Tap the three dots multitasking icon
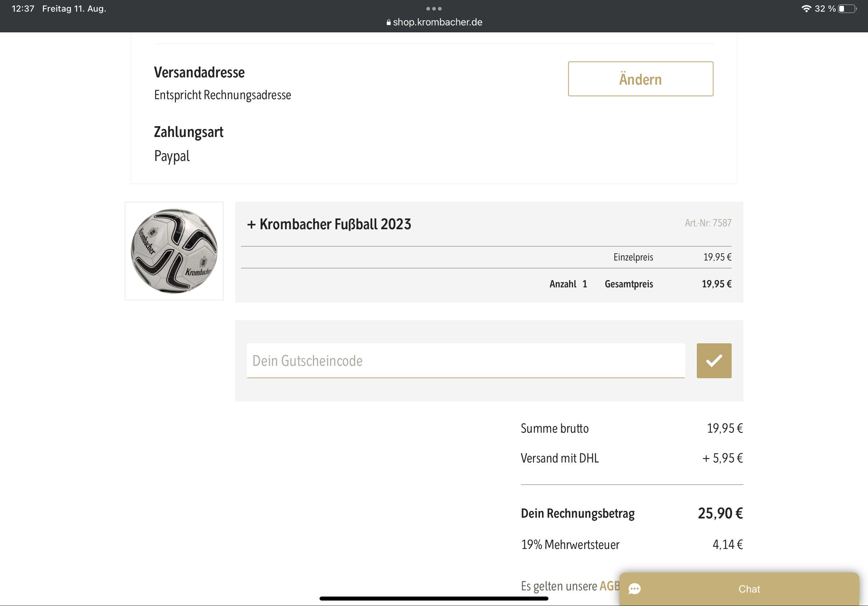This screenshot has width=868, height=606. point(434,8)
